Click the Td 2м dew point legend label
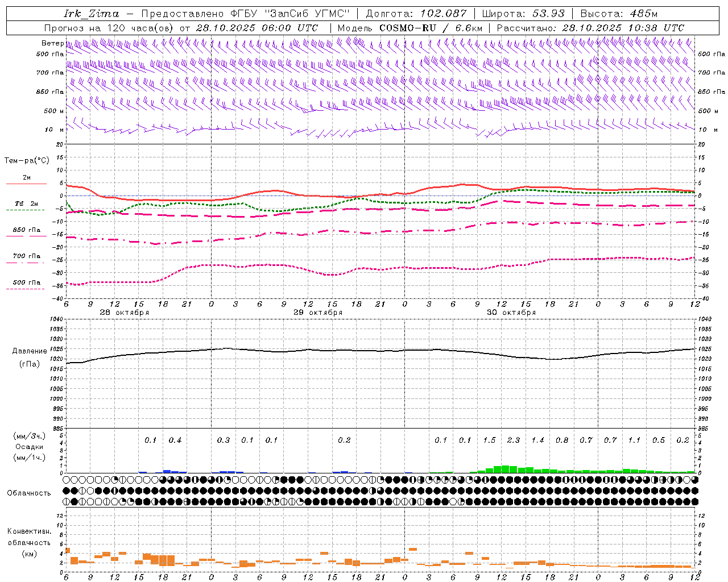Image resolution: width=728 pixels, height=582 pixels. (27, 203)
